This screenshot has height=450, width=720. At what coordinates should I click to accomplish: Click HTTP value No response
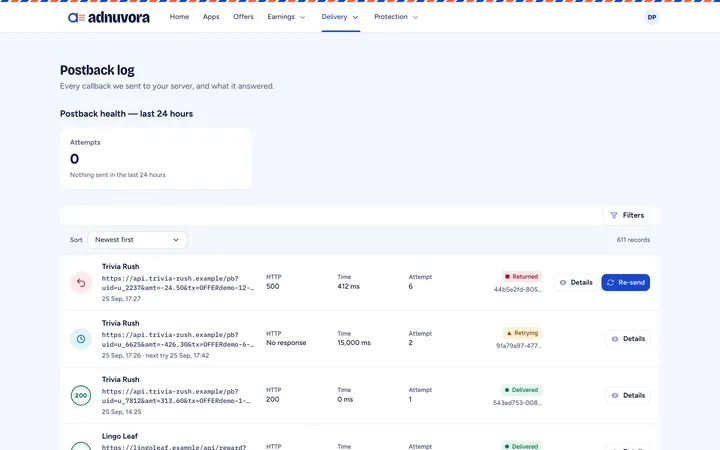coord(286,343)
